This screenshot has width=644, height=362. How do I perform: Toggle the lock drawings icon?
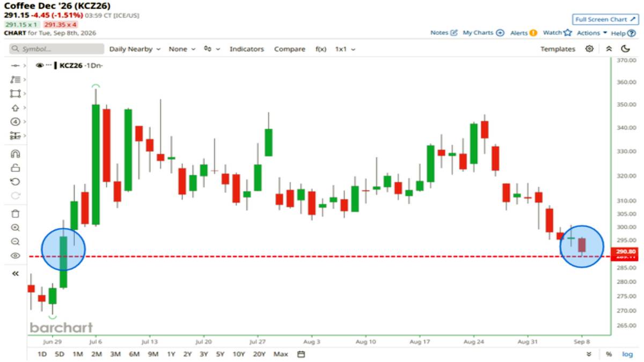15,167
